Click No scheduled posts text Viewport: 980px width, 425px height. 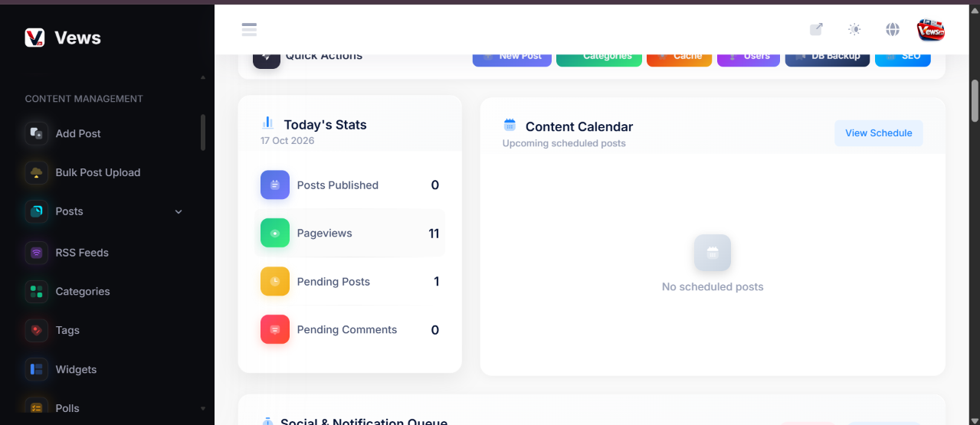[x=713, y=287]
